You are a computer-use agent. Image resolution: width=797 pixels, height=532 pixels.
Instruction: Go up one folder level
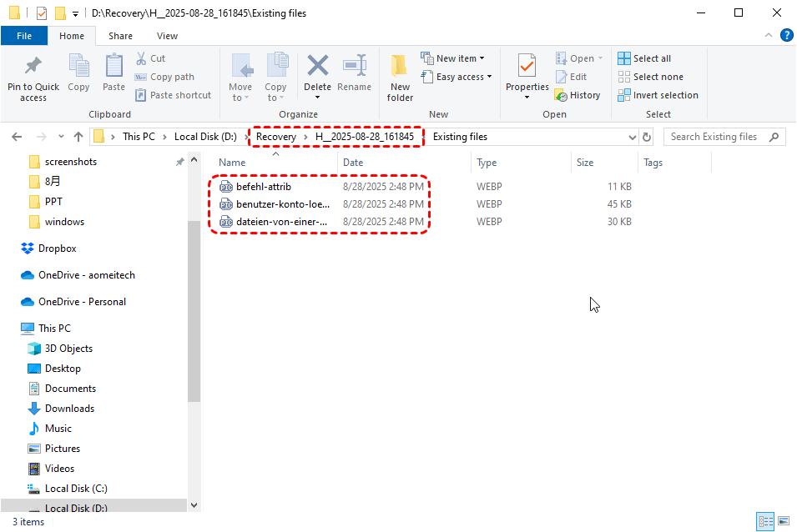tap(78, 137)
